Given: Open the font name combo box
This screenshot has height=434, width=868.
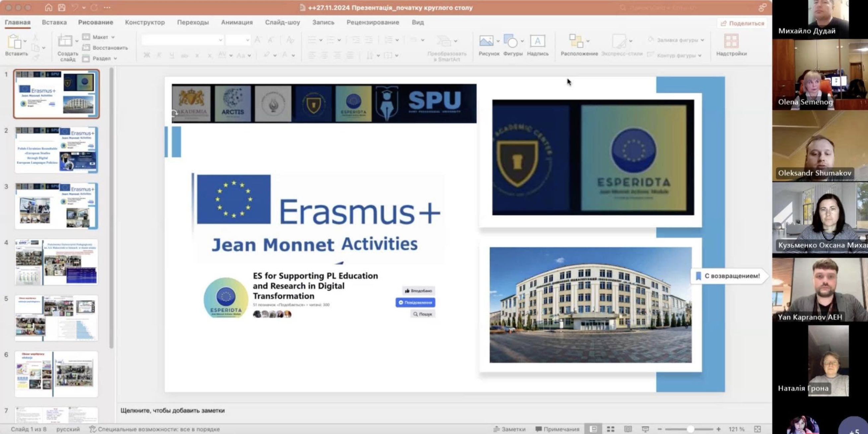Looking at the screenshot, I should tap(182, 40).
